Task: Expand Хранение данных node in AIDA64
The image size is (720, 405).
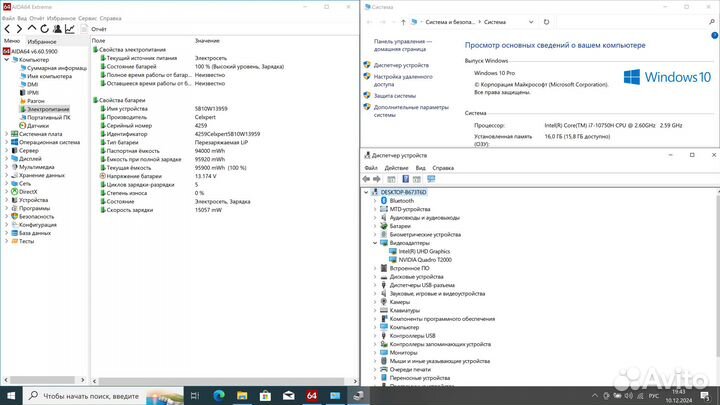Action: tap(6, 175)
